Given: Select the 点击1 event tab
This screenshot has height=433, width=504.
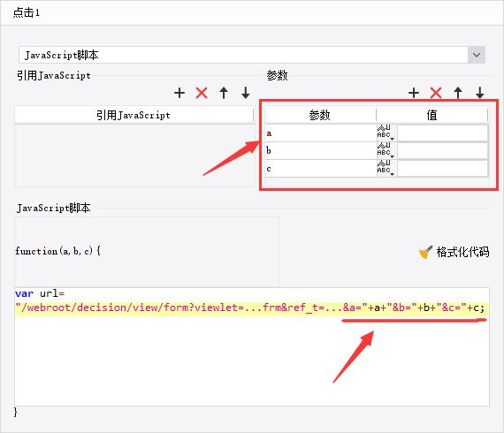Looking at the screenshot, I should [27, 13].
